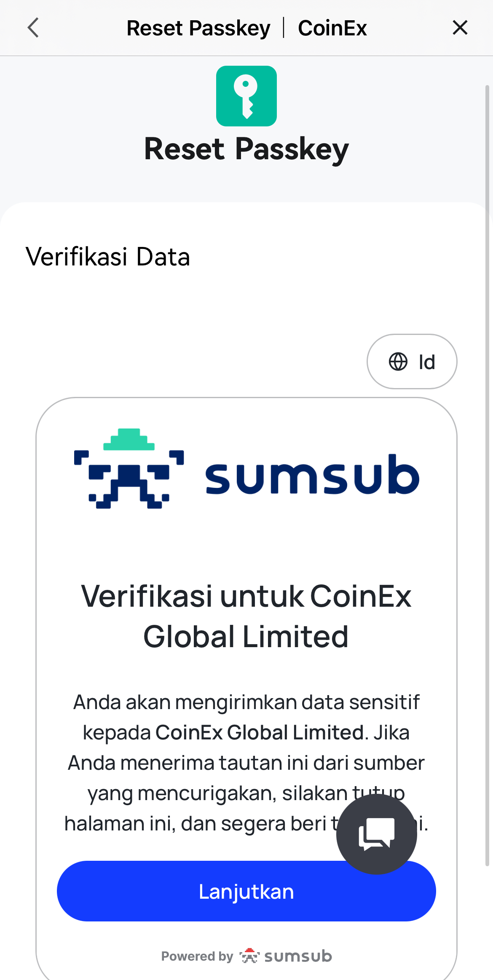The height and width of the screenshot is (980, 493).
Task: Tap the Reset Passkey title in the top bar
Action: [x=198, y=28]
